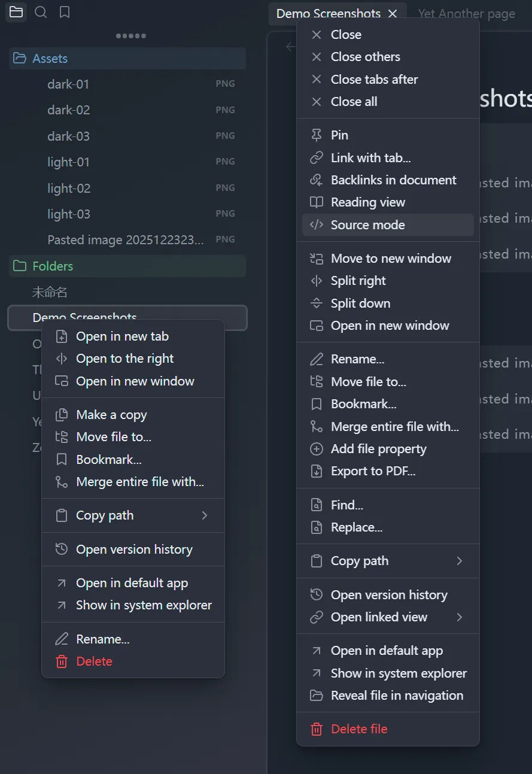Click Delete file in tab menu
The width and height of the screenshot is (532, 774).
point(359,729)
